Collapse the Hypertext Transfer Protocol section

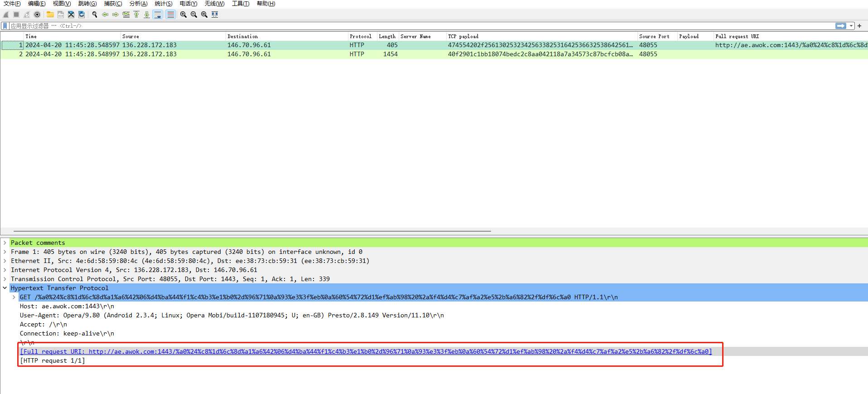tap(5, 288)
